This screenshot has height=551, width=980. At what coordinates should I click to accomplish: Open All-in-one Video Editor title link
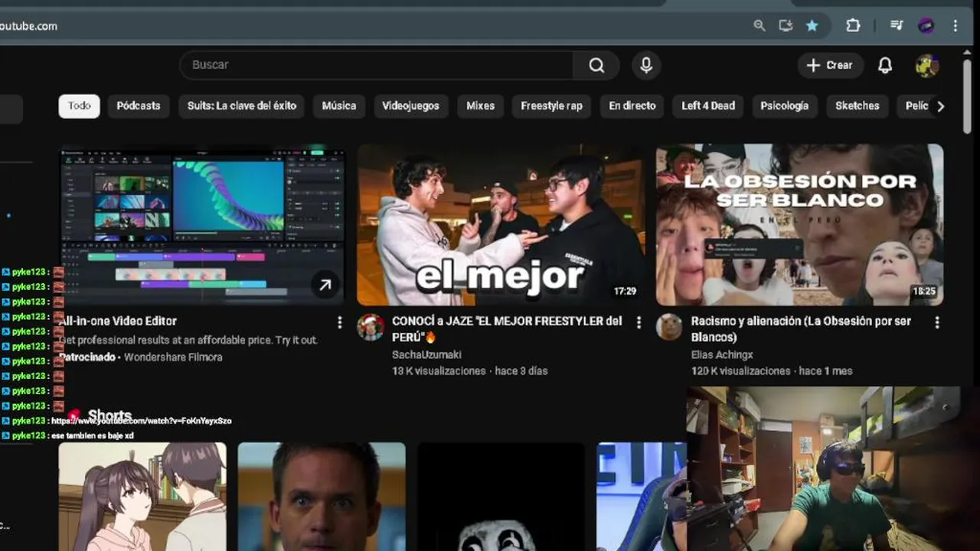(119, 321)
